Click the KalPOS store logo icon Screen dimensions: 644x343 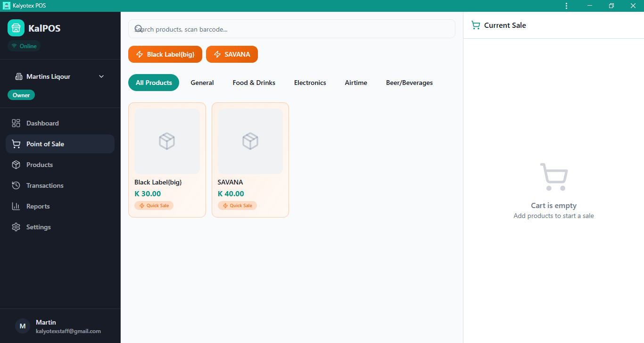16,28
